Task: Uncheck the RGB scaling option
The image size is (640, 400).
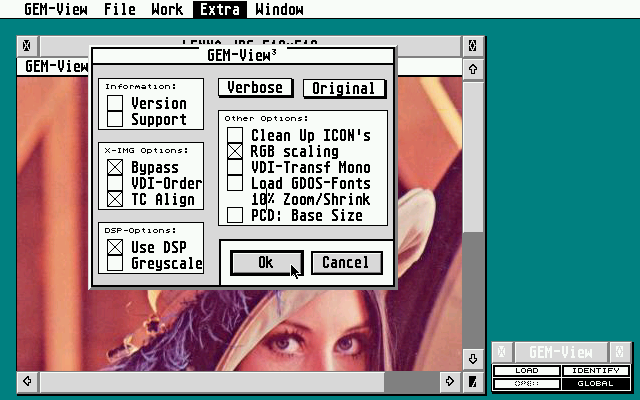Action: (x=235, y=151)
